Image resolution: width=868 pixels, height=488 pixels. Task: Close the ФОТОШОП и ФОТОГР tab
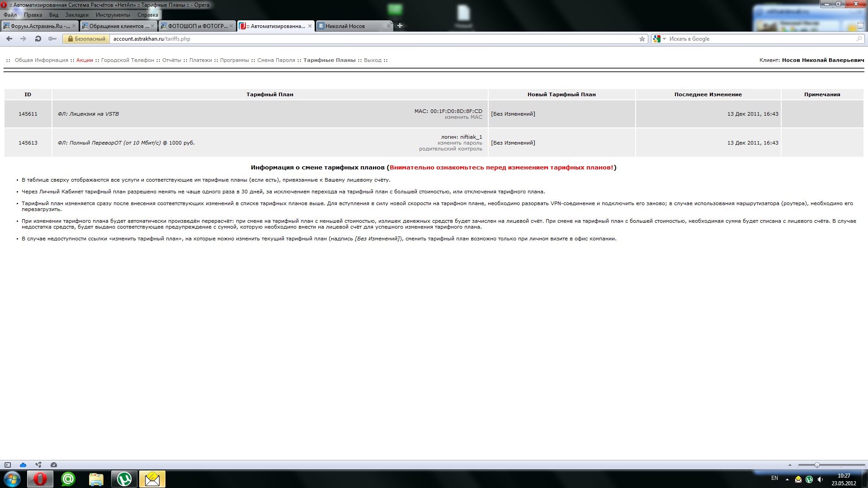tap(231, 26)
